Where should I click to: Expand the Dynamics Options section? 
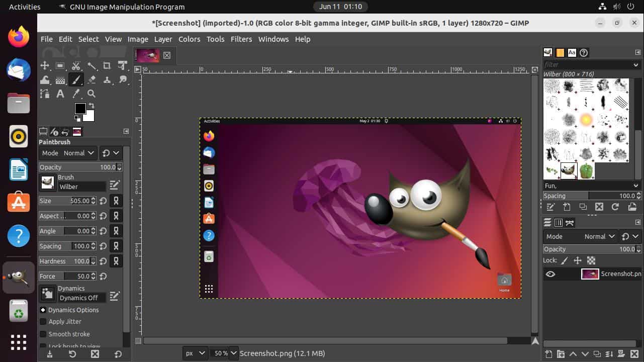point(42,310)
